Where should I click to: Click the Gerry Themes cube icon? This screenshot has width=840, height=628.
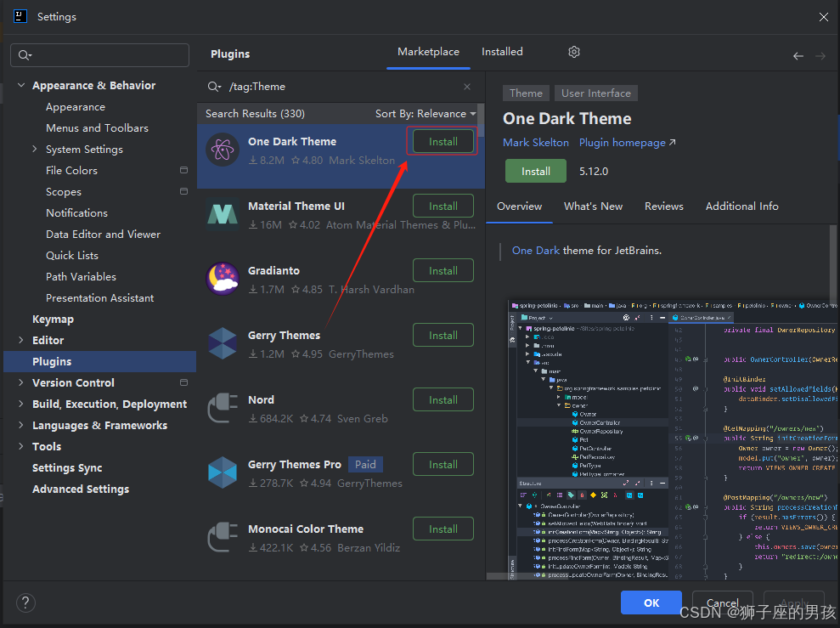223,343
